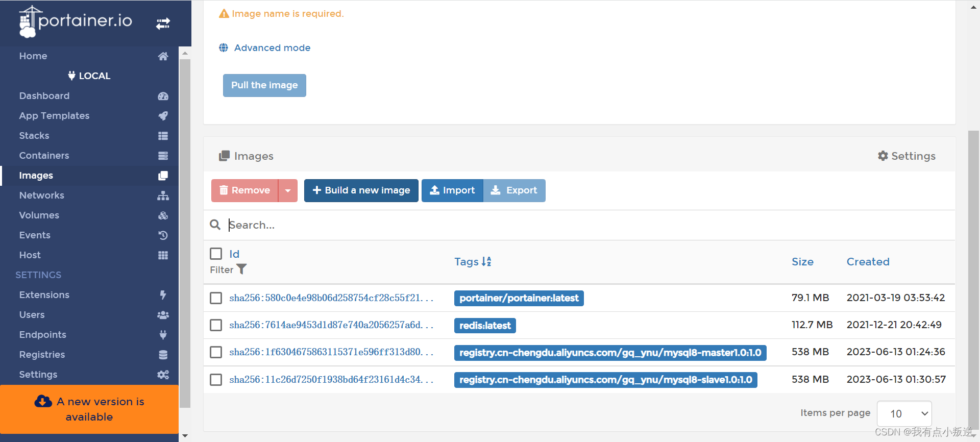Expand the Remove button dropdown caret
This screenshot has width=980, height=442.
click(288, 190)
